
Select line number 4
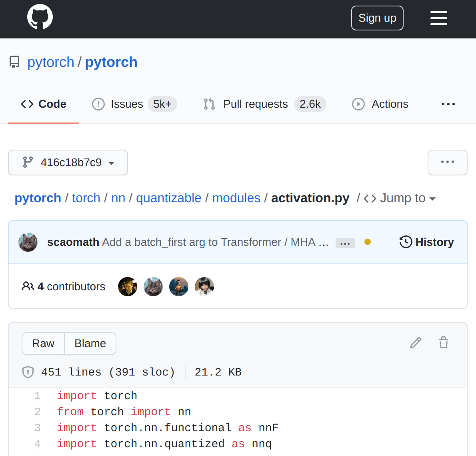tap(37, 444)
